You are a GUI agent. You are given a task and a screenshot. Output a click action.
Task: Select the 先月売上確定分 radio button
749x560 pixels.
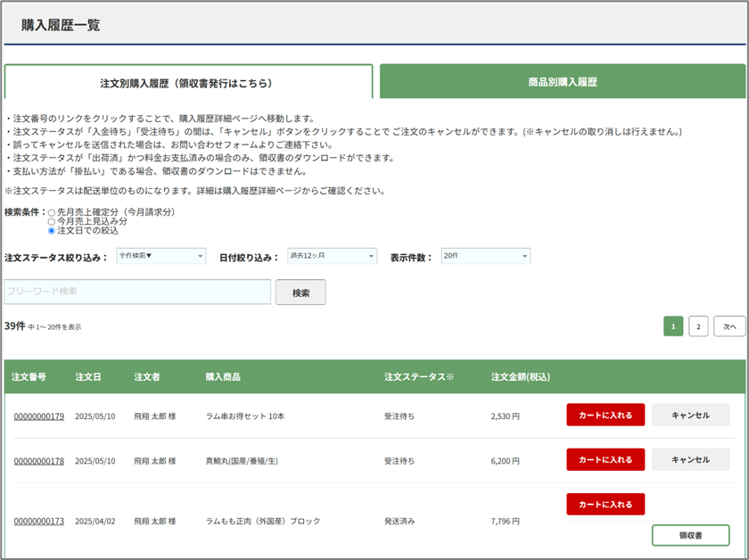[x=52, y=213]
